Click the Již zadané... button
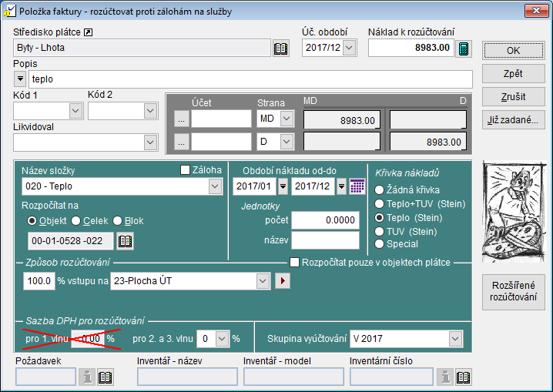 click(513, 120)
